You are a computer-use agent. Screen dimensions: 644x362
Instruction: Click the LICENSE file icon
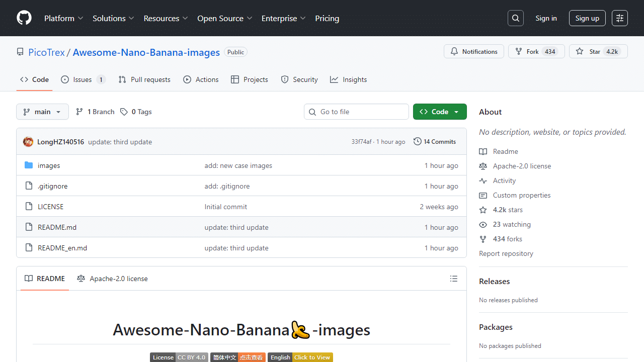click(29, 207)
